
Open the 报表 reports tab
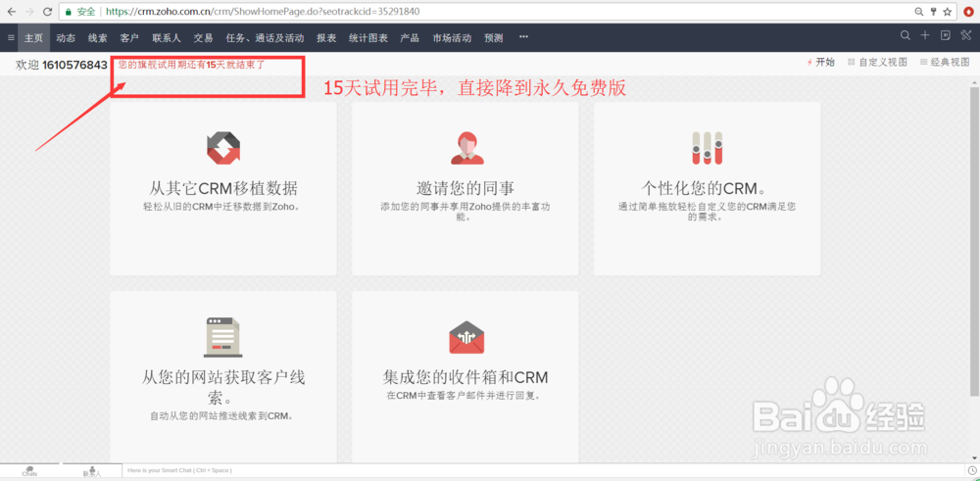pyautogui.click(x=326, y=37)
